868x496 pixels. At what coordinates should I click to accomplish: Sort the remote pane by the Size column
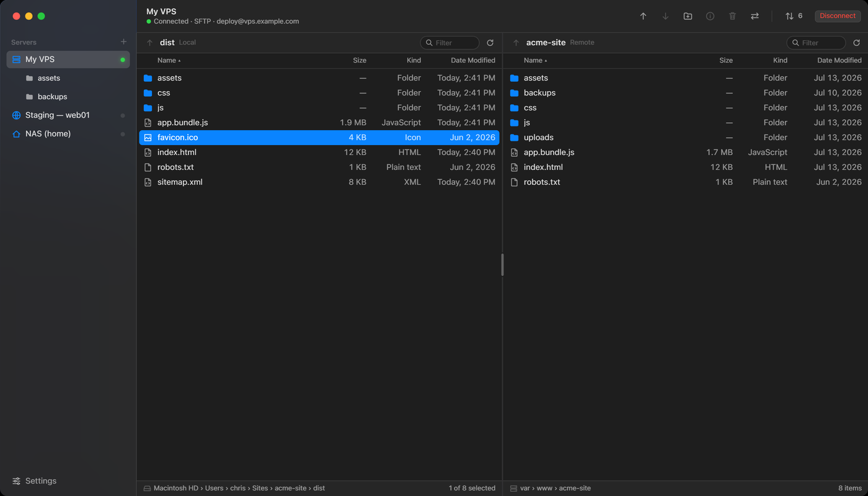(726, 60)
